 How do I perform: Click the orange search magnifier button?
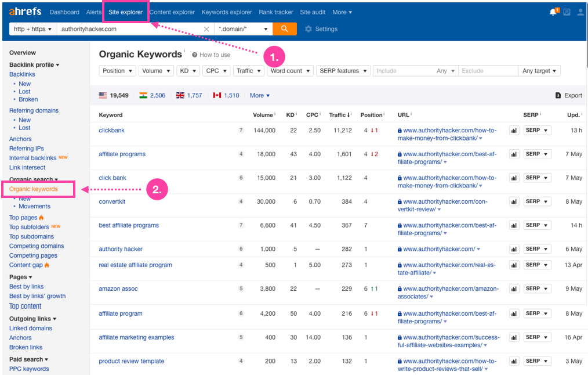[x=284, y=29]
